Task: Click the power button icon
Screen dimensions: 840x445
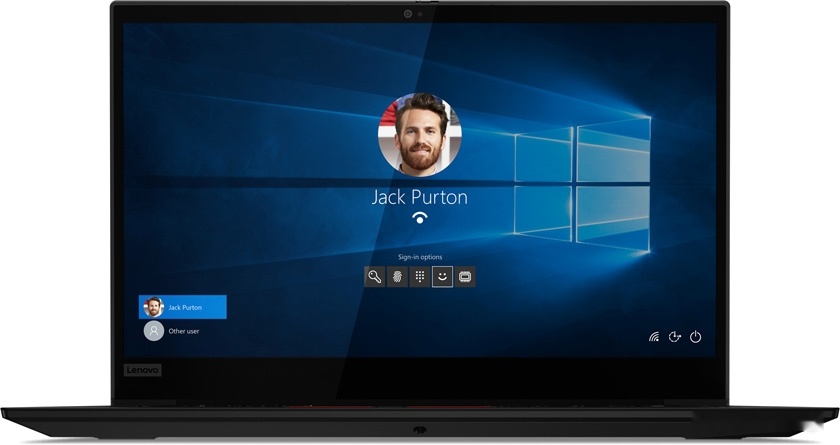Action: tap(695, 337)
